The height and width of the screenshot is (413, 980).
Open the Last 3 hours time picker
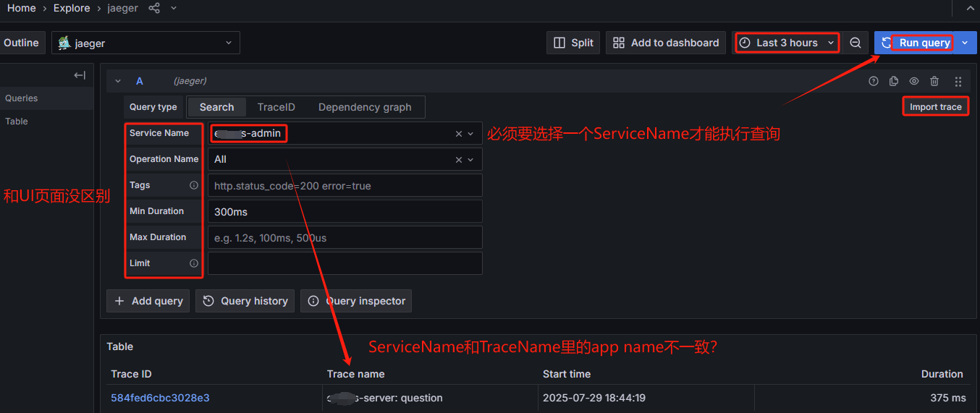(786, 43)
